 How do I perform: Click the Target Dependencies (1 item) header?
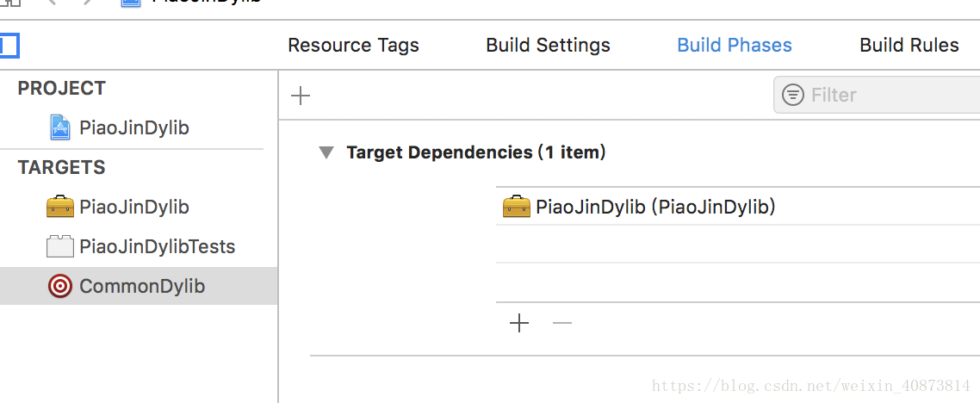click(475, 152)
